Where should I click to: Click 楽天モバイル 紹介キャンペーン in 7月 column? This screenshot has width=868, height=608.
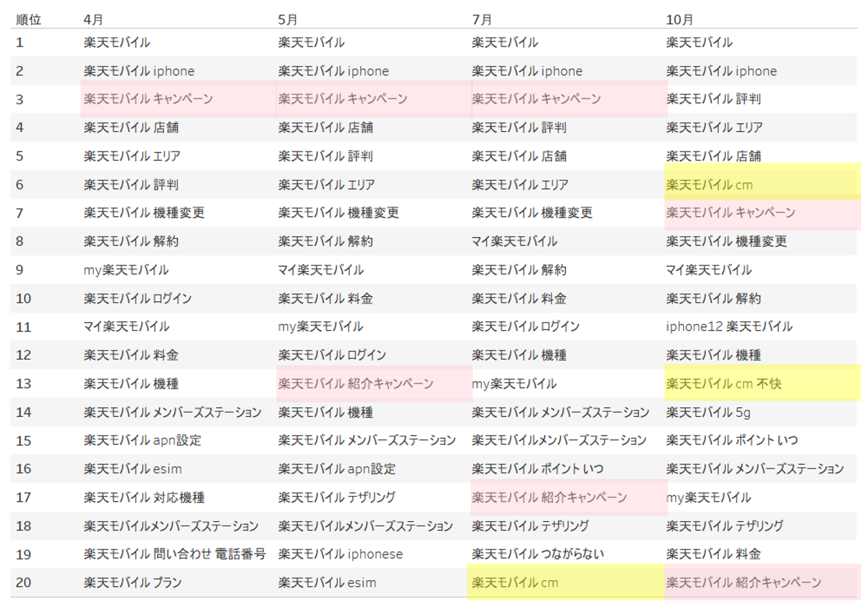click(x=549, y=498)
